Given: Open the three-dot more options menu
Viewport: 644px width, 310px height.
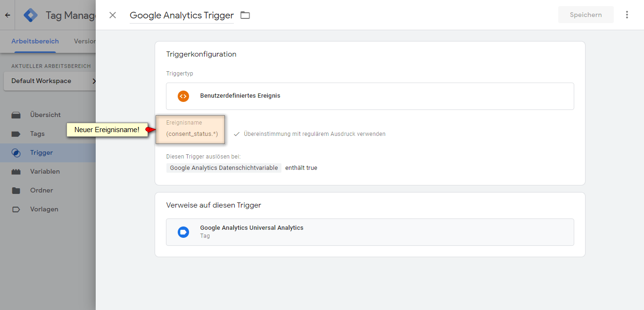Looking at the screenshot, I should 627,15.
